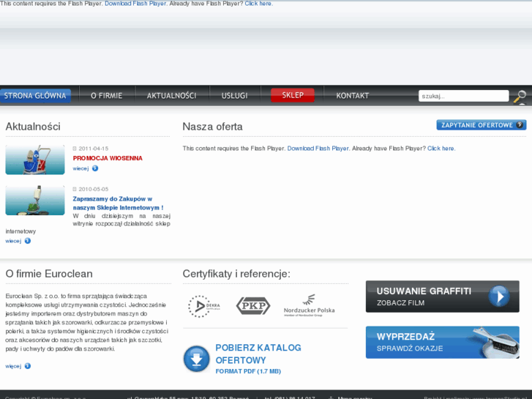This screenshot has height=399, width=532.
Task: Click arrow icon beside więcej under internetowy
Action: point(28,241)
